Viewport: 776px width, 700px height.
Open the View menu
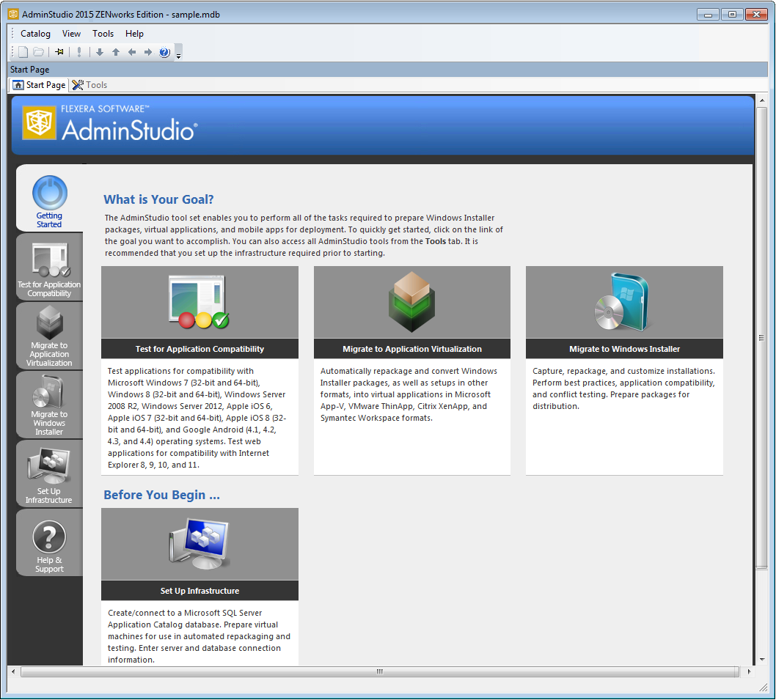pyautogui.click(x=71, y=34)
